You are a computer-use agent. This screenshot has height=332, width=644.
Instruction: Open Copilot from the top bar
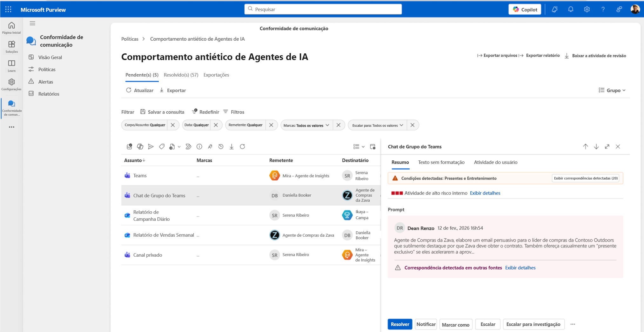tap(525, 10)
